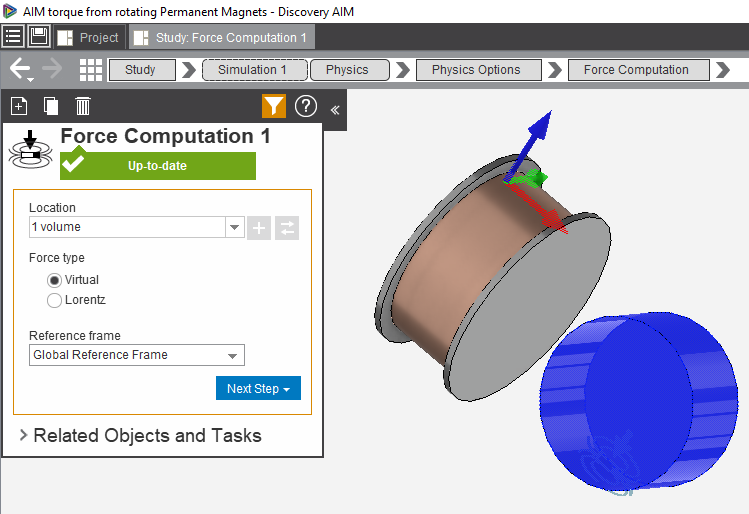Viewport: 749px width, 514px height.
Task: Open the main hamburger menu
Action: click(13, 37)
